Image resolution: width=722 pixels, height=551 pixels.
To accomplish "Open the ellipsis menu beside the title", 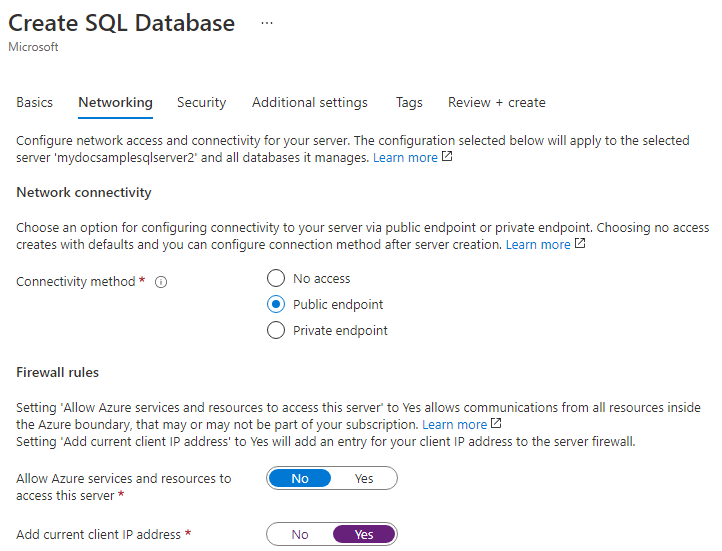I will 267,24.
